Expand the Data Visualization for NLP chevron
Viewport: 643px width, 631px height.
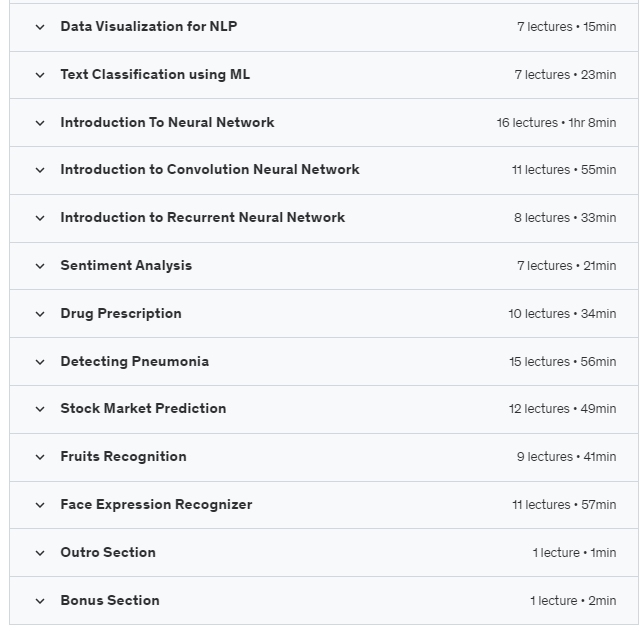tap(40, 27)
